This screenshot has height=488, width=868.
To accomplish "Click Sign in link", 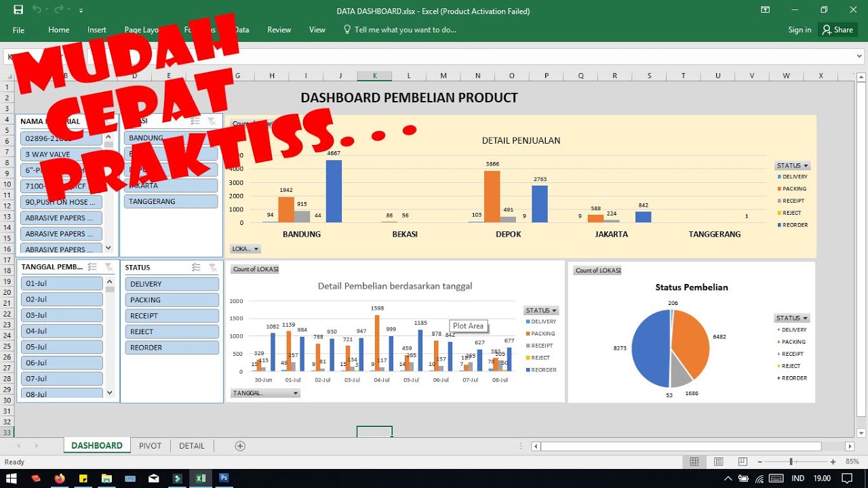I will [x=800, y=30].
